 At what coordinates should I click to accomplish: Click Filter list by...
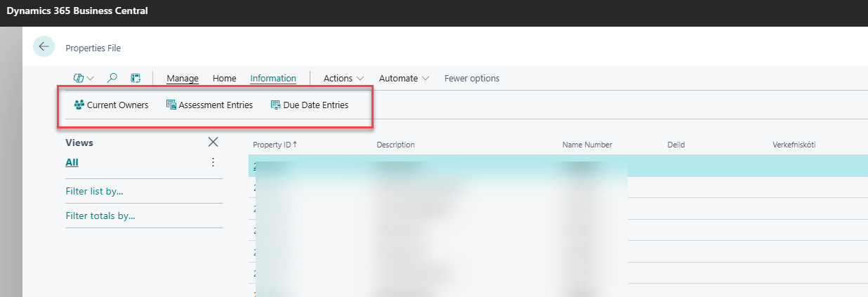pos(99,191)
